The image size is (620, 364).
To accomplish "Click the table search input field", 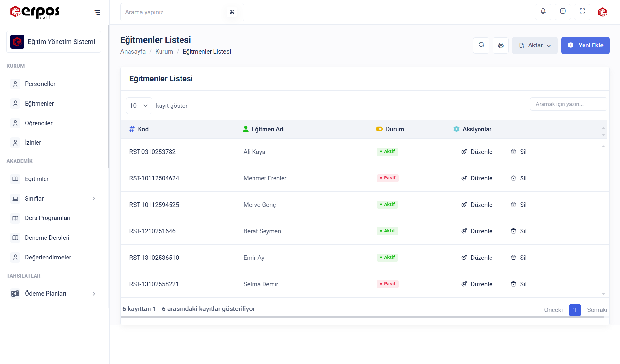I will coord(568,104).
